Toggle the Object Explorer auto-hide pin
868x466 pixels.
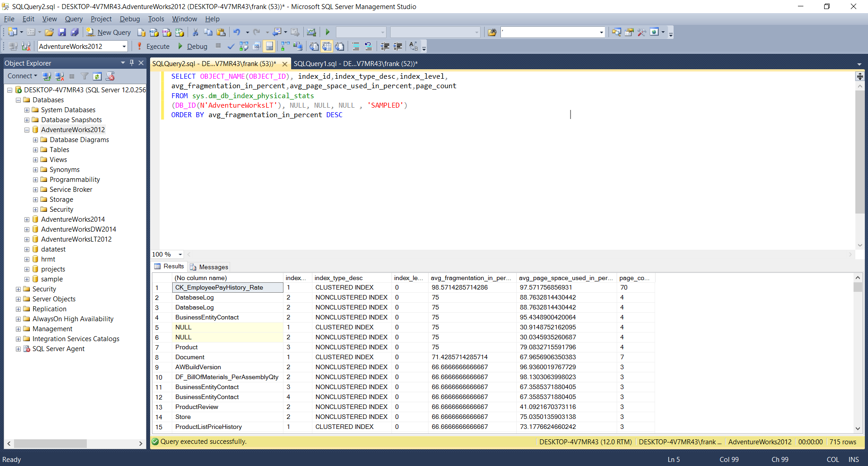132,63
